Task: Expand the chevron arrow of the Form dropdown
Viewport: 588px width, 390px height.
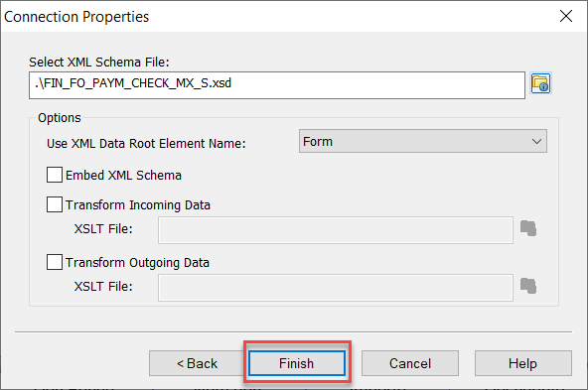Action: coord(536,142)
